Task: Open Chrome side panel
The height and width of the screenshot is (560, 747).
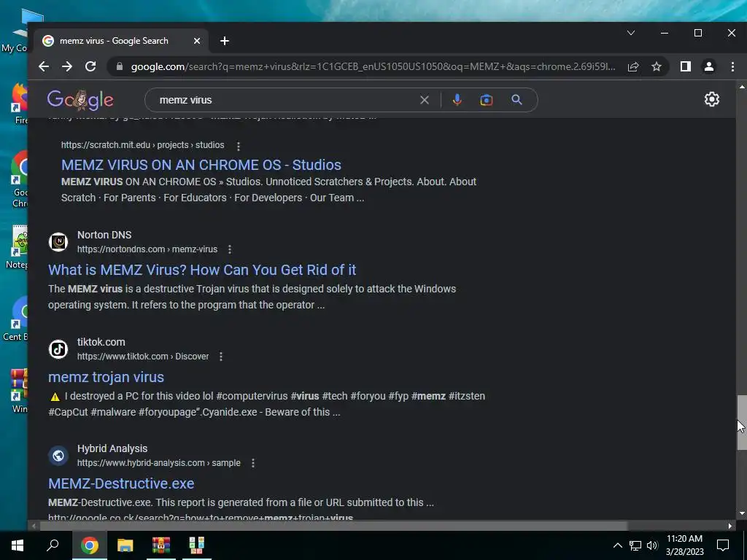Action: pos(686,66)
